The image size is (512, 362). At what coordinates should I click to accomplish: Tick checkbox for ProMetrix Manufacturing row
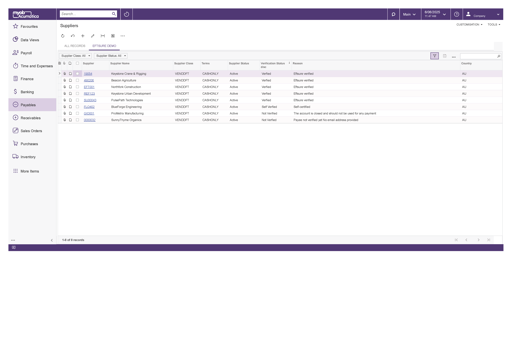[x=77, y=113]
